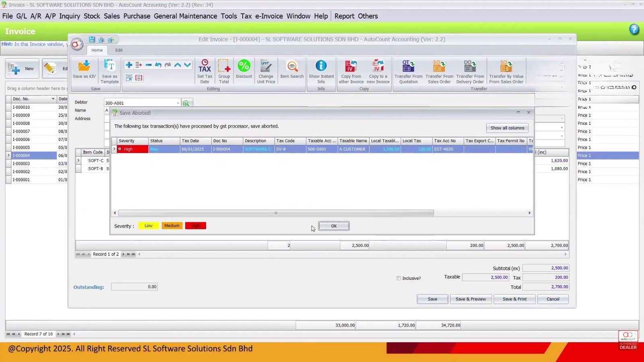Click the horizontal scrollbar in Save Aborted grid
Image resolution: width=644 pixels, height=362 pixels.
(276, 213)
